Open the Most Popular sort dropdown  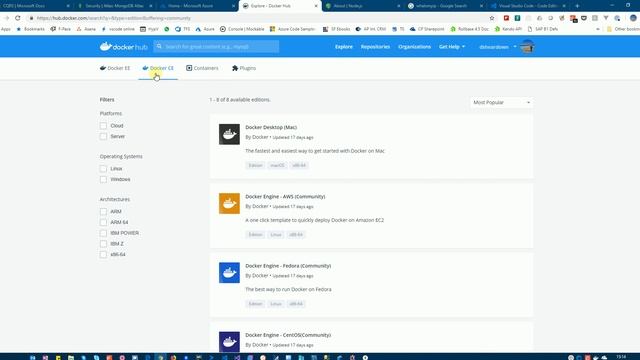(x=501, y=102)
